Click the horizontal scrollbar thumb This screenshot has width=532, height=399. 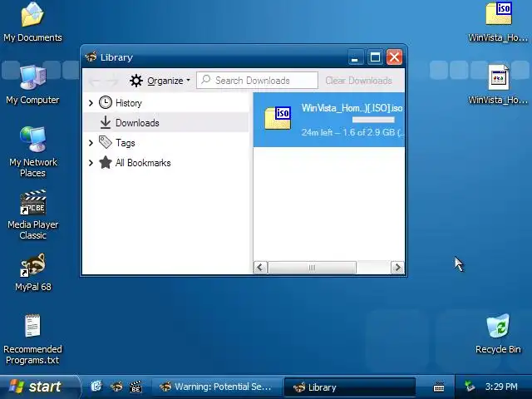coord(313,268)
